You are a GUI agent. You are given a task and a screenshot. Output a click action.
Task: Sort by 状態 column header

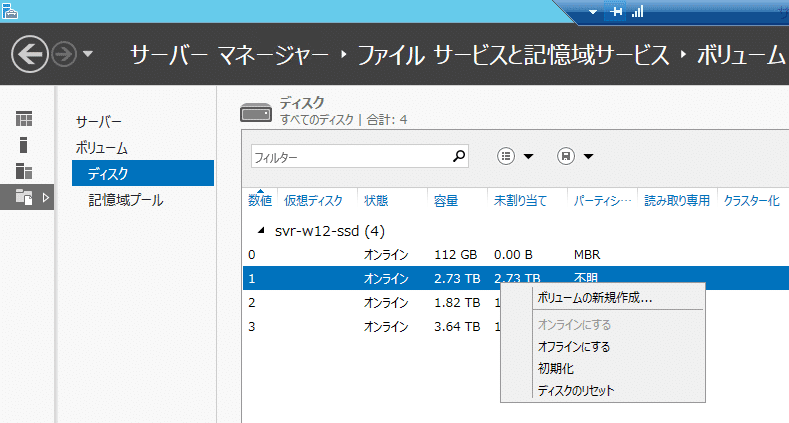(376, 201)
